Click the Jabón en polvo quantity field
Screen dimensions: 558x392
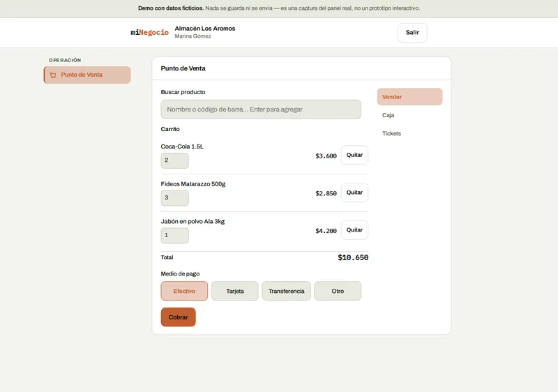click(x=175, y=236)
